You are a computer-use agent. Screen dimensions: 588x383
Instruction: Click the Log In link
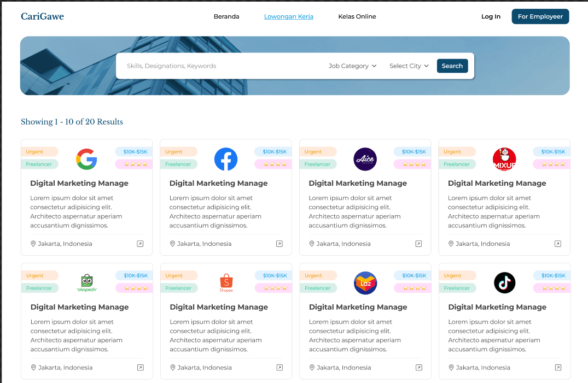point(491,16)
